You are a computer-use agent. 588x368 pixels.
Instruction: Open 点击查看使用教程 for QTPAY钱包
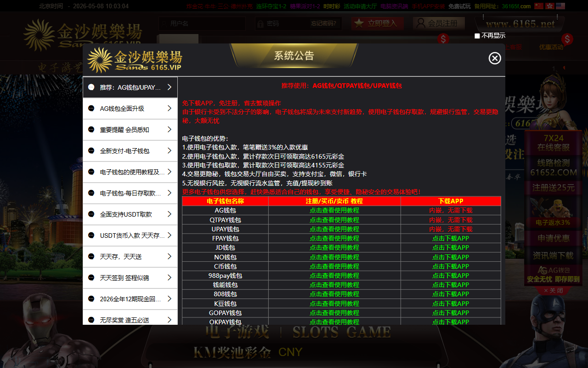[x=334, y=220]
